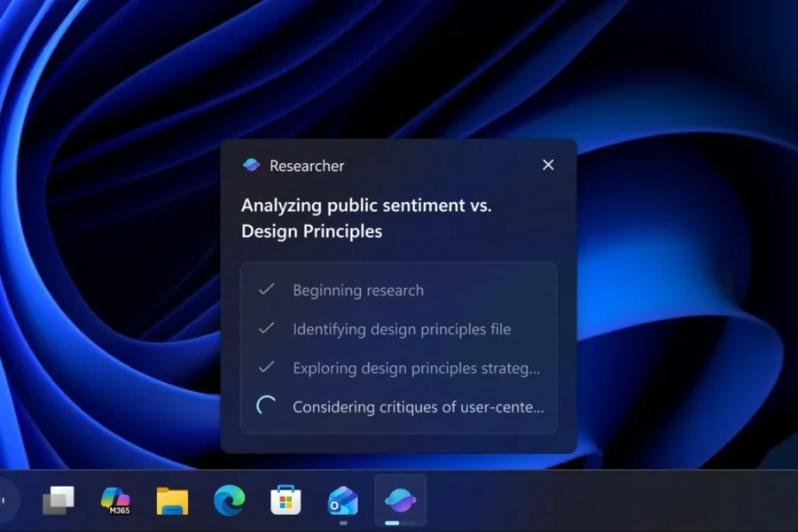Open Microsoft Store from the taskbar
This screenshot has height=532, width=798.
(x=286, y=500)
